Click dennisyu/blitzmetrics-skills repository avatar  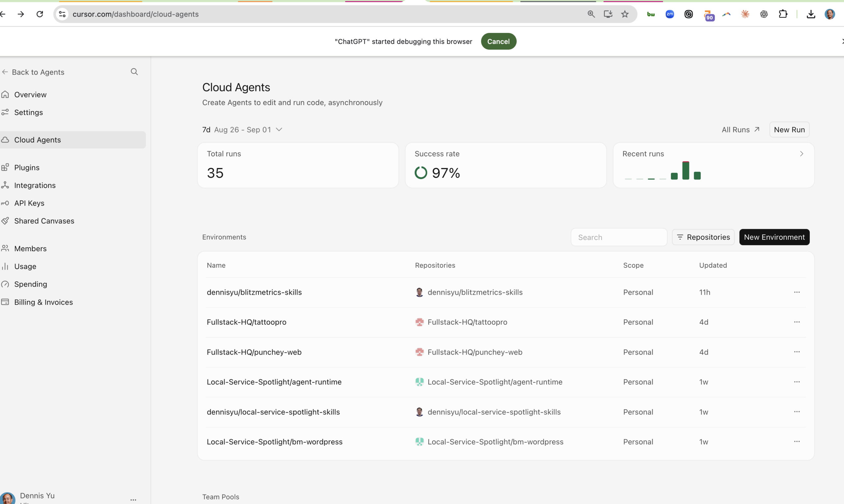[x=419, y=292]
